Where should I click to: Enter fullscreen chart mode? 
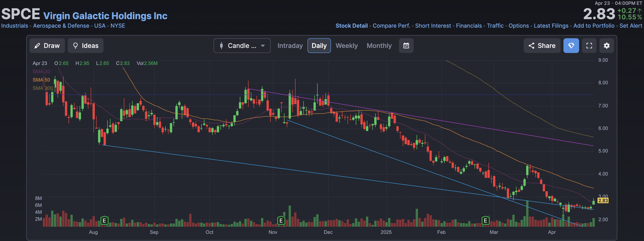(x=589, y=46)
